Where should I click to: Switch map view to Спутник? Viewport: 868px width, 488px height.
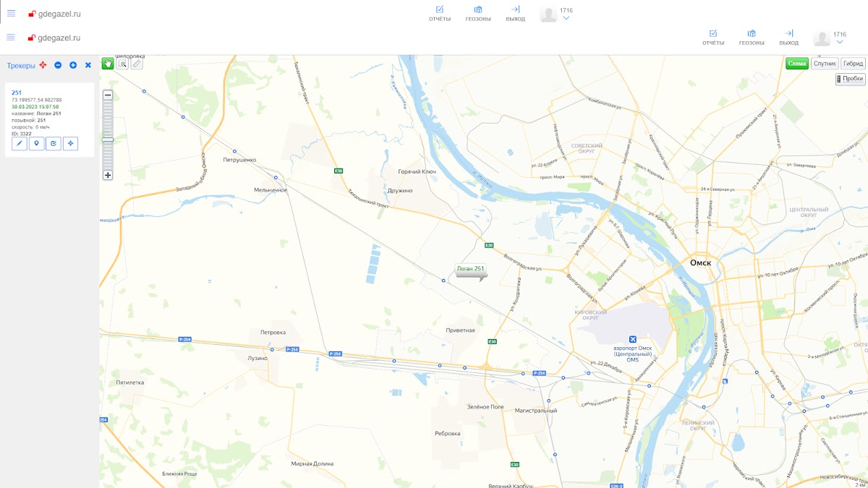pyautogui.click(x=825, y=64)
